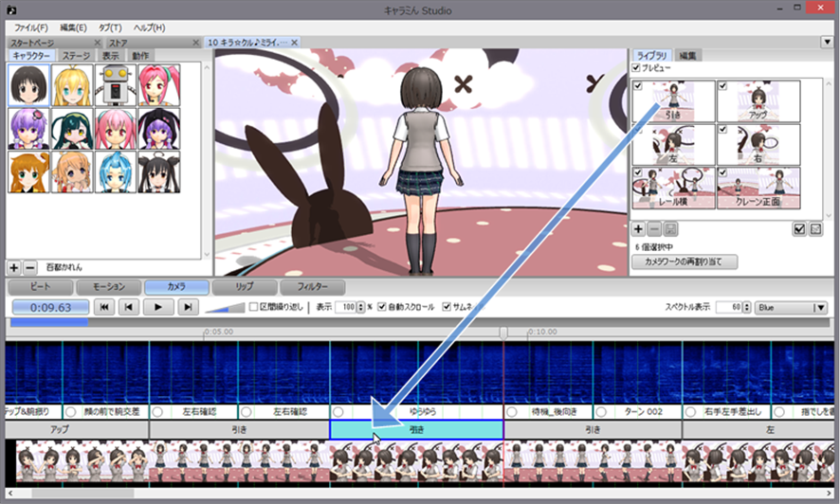
Task: Click the select-all checkmark icon in library
Action: point(799,229)
